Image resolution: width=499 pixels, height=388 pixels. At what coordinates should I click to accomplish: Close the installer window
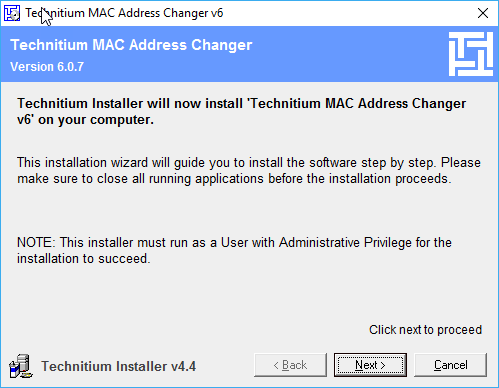coord(483,13)
